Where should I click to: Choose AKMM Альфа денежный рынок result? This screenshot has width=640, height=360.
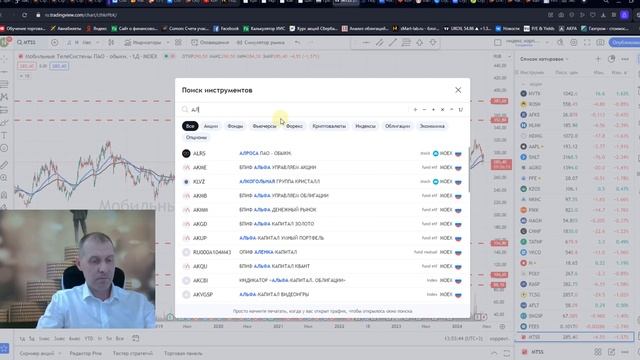click(322, 210)
